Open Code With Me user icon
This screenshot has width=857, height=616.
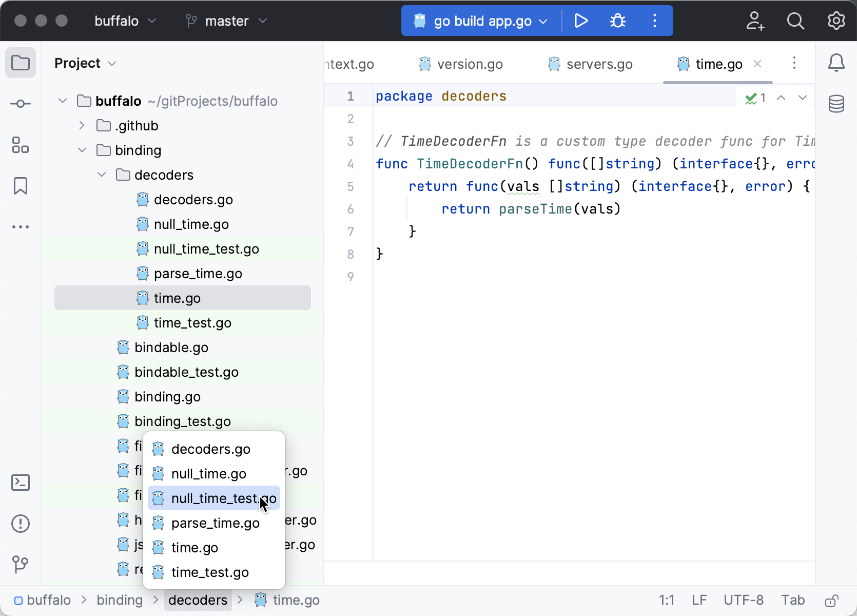coord(755,21)
